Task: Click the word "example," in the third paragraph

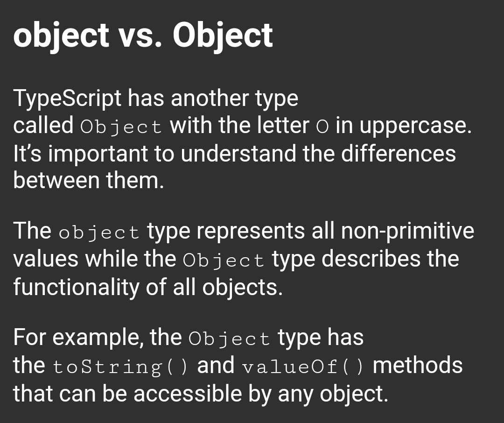Action: 98,338
